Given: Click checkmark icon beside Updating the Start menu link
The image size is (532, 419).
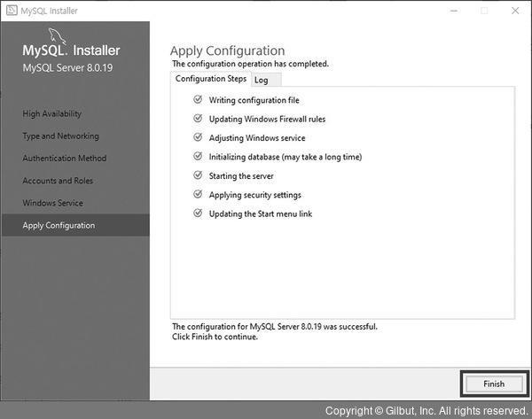Looking at the screenshot, I should point(198,213).
